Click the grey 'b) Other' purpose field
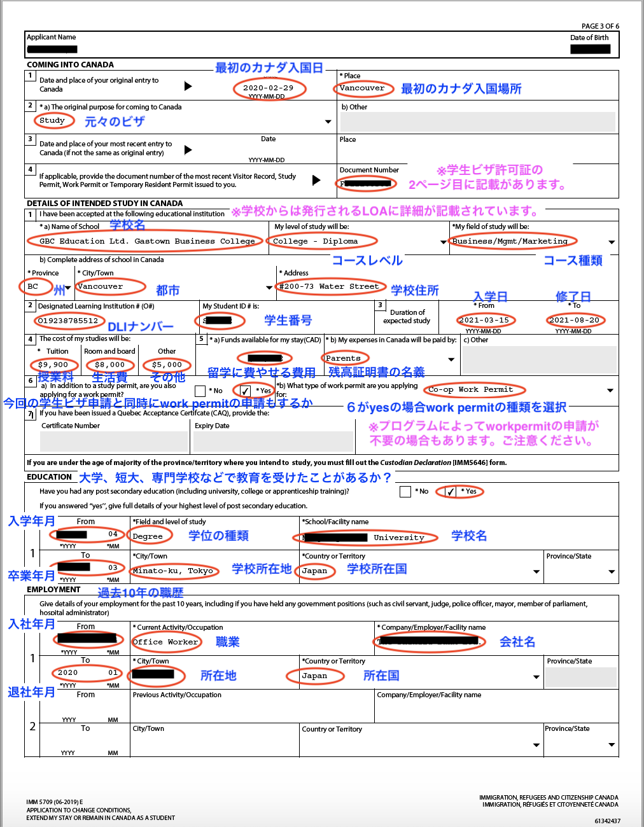The image size is (644, 827). (477, 122)
